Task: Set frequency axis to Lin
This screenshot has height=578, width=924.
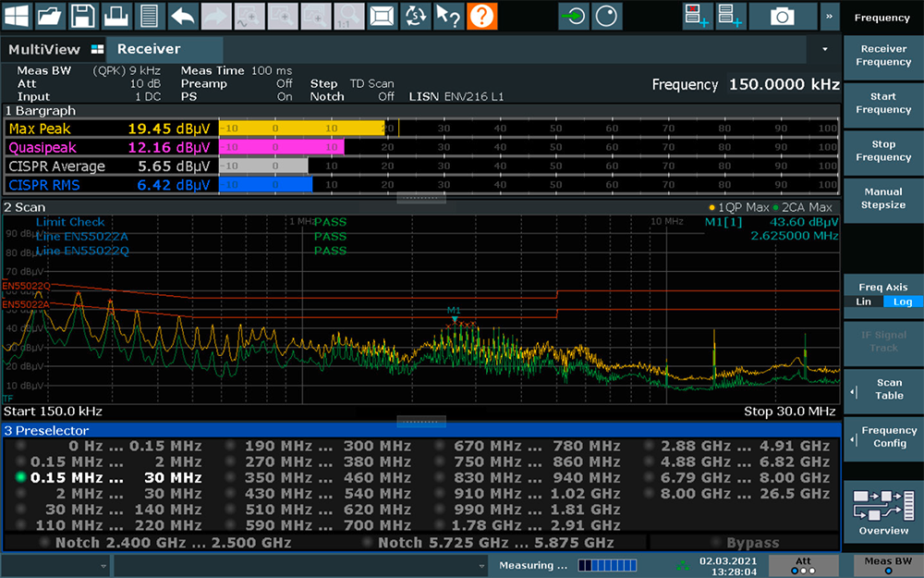Action: pyautogui.click(x=863, y=302)
